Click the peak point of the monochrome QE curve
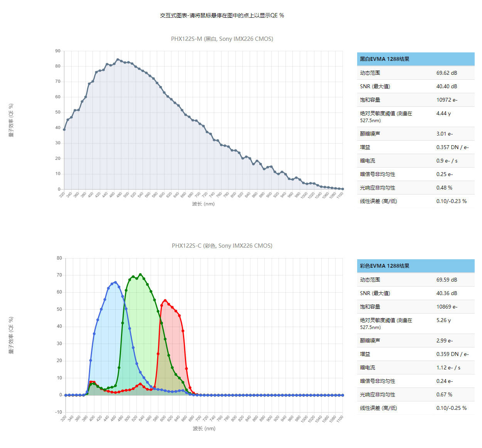482x448 pixels. pos(118,60)
